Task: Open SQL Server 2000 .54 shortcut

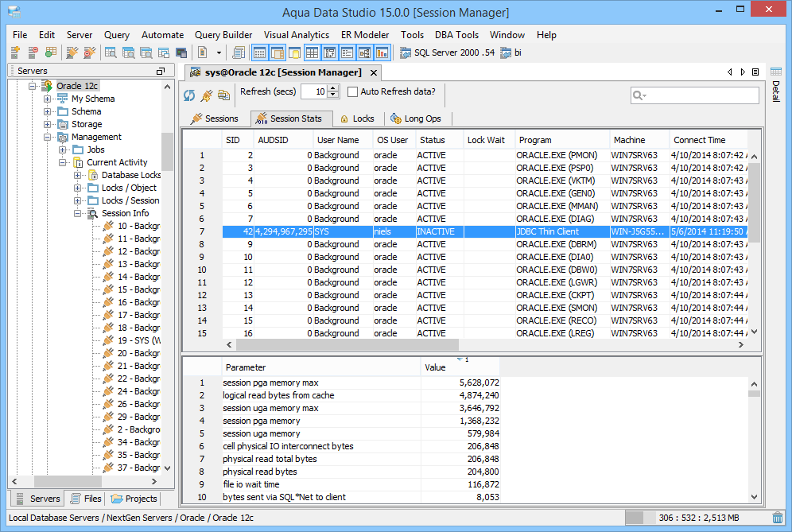Action: coord(448,52)
